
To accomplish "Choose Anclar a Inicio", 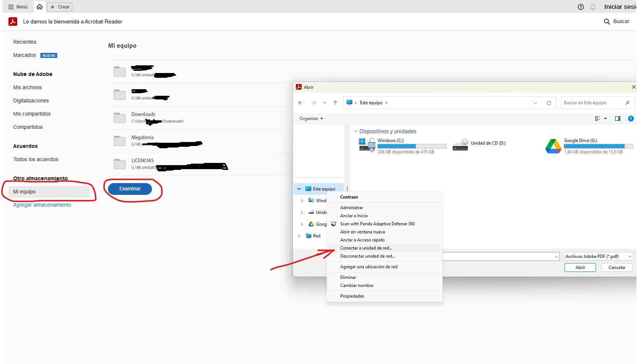I will [x=384, y=216].
